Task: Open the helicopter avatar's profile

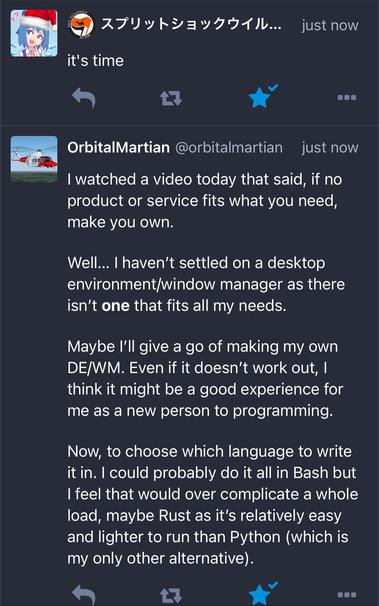Action: 34,159
